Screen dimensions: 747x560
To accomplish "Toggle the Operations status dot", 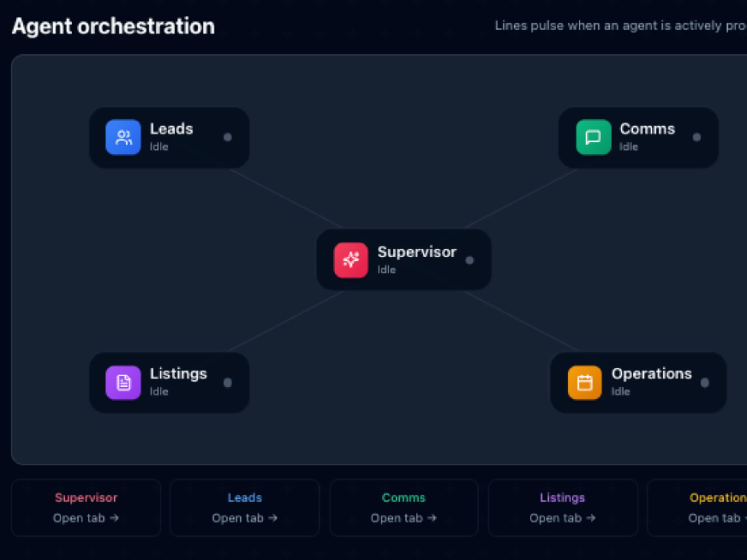I will (705, 383).
